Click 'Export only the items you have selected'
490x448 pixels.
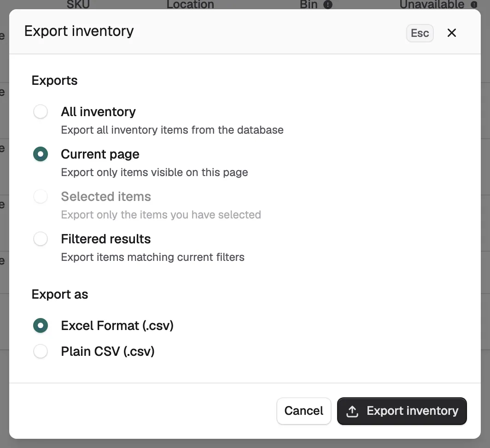(161, 215)
